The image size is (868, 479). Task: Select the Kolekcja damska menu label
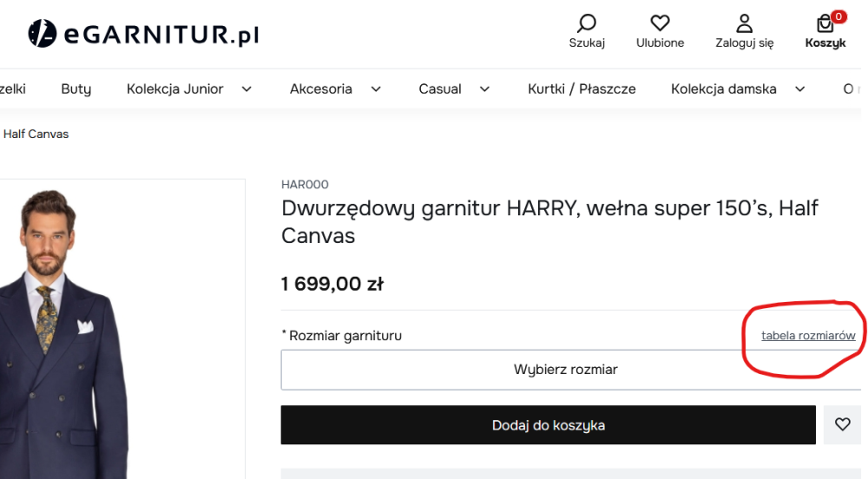723,89
